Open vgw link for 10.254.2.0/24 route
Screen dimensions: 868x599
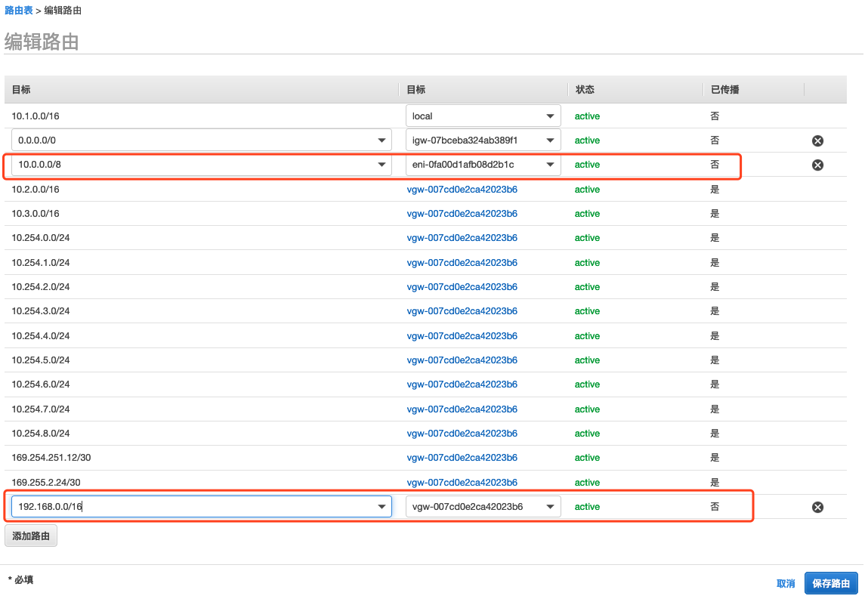(x=462, y=287)
